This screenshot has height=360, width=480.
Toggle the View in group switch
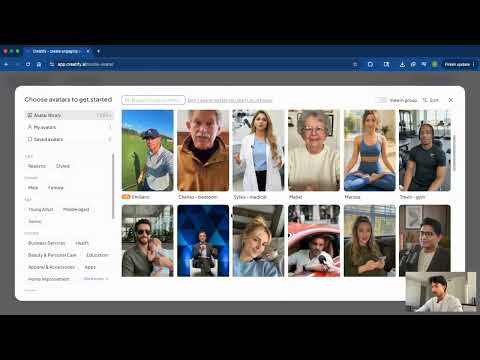point(381,100)
